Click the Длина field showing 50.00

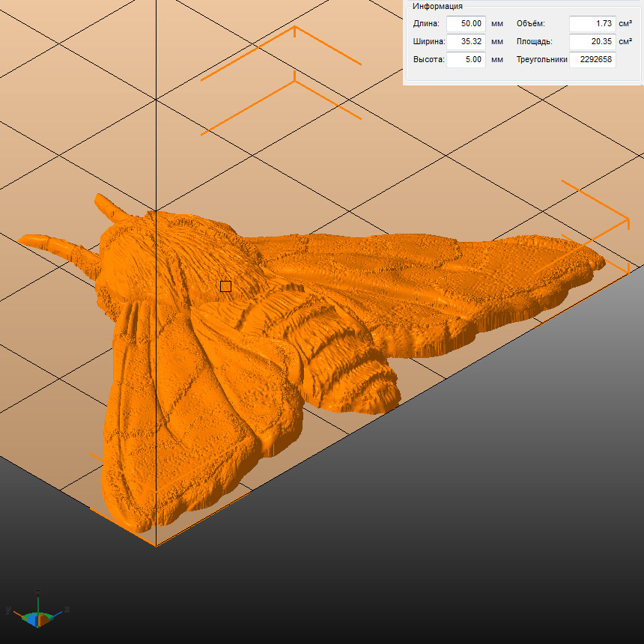466,24
